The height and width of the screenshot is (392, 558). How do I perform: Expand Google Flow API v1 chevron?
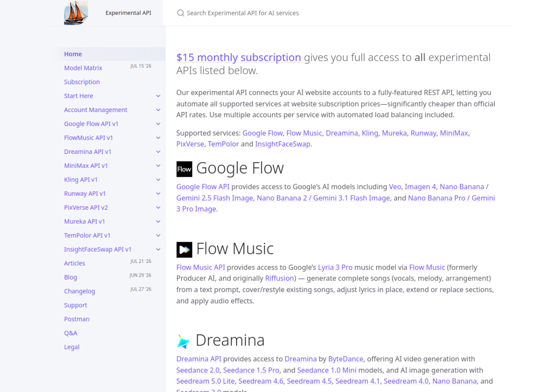tap(158, 124)
